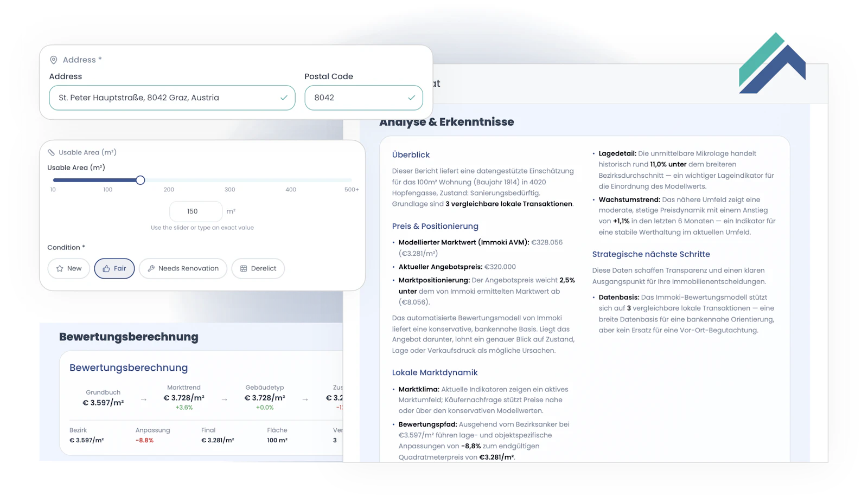
Task: Select the New condition option
Action: [x=69, y=268]
